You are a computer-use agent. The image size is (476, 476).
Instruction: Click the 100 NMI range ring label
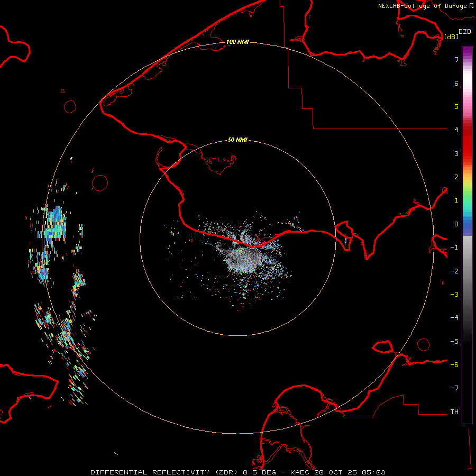(x=237, y=42)
